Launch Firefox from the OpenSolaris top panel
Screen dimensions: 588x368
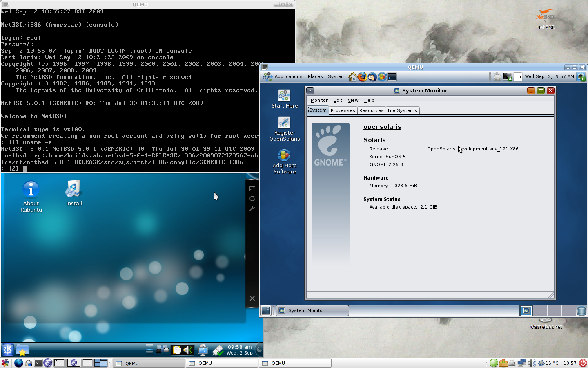pyautogui.click(x=362, y=76)
